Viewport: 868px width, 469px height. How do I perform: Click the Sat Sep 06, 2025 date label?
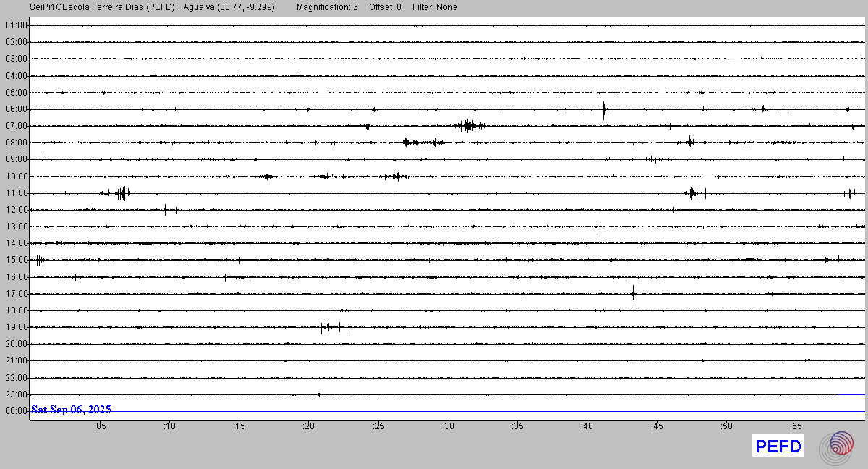(71, 410)
